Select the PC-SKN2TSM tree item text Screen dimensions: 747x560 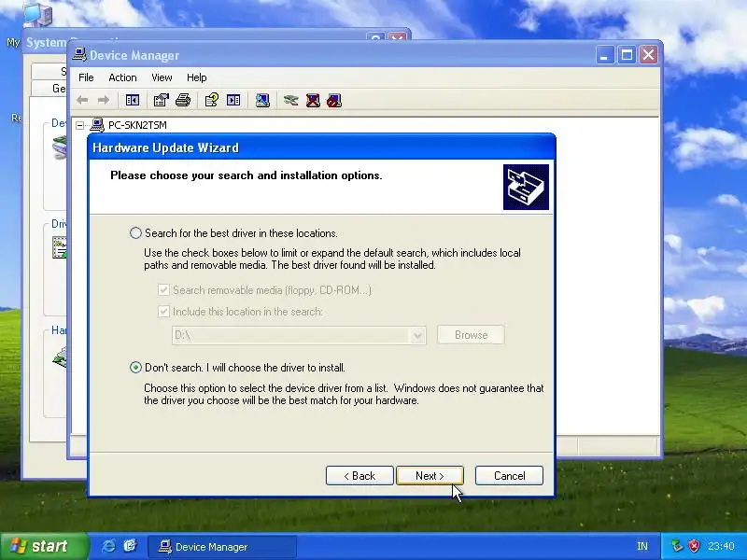pos(137,125)
